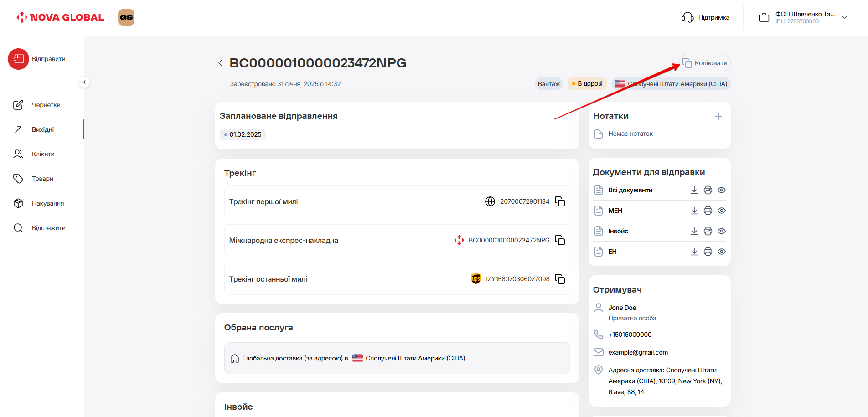Image resolution: width=868 pixels, height=417 pixels.
Task: Download the Інвойс document
Action: pyautogui.click(x=694, y=231)
